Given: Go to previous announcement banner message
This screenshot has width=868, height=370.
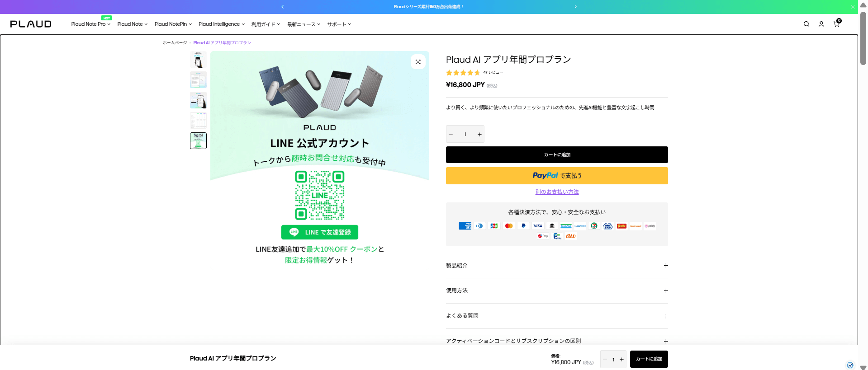Looking at the screenshot, I should [283, 7].
